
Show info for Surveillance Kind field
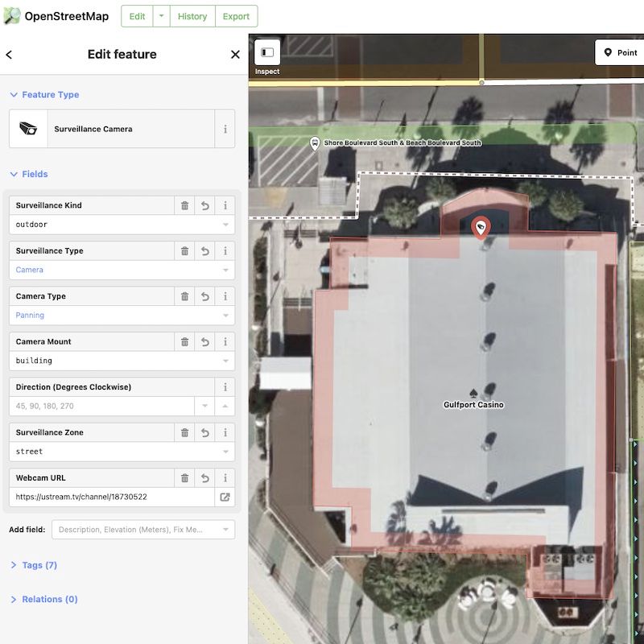[225, 205]
